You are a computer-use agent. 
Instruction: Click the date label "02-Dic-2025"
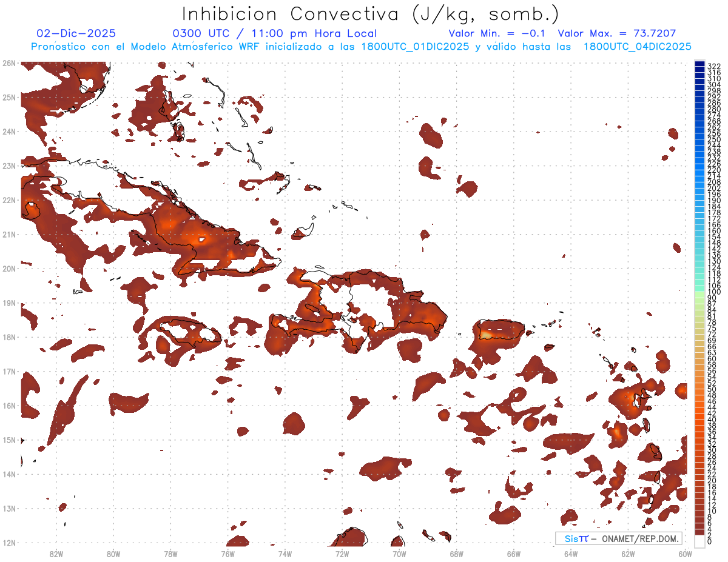76,33
